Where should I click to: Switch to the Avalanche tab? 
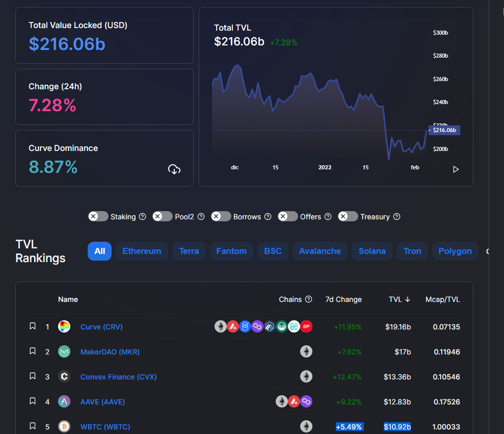click(320, 251)
